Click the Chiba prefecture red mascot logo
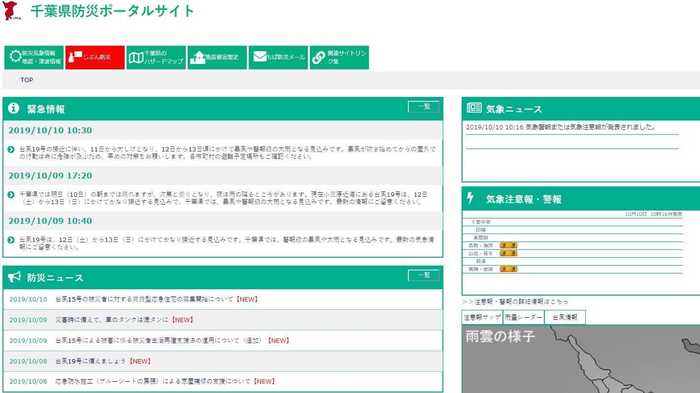This screenshot has width=700, height=393. coord(11,11)
